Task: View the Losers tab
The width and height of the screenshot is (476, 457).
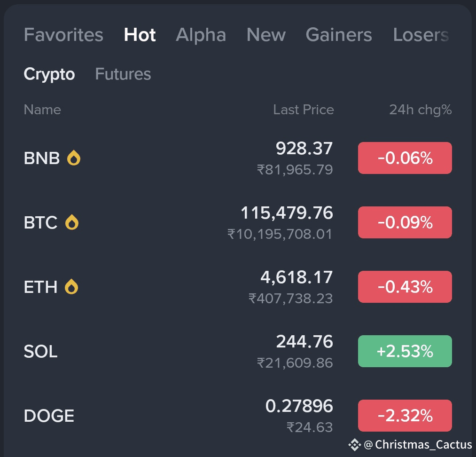Action: tap(421, 35)
